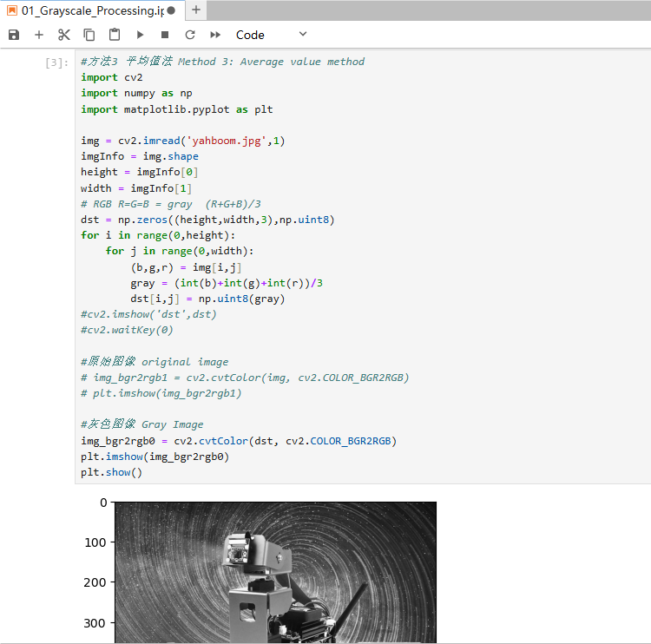Click the line 'import numpy as np'

coord(136,94)
